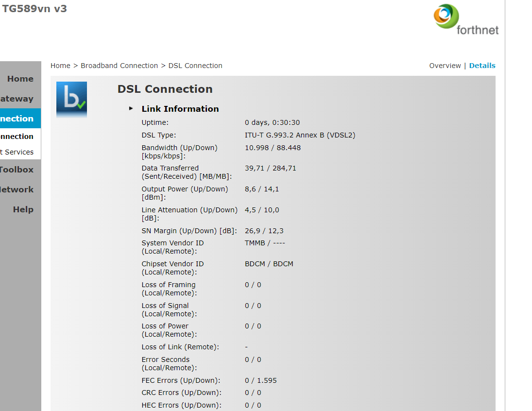Switch to the Overview view
Viewport: 532px width, 411px height.
click(445, 66)
